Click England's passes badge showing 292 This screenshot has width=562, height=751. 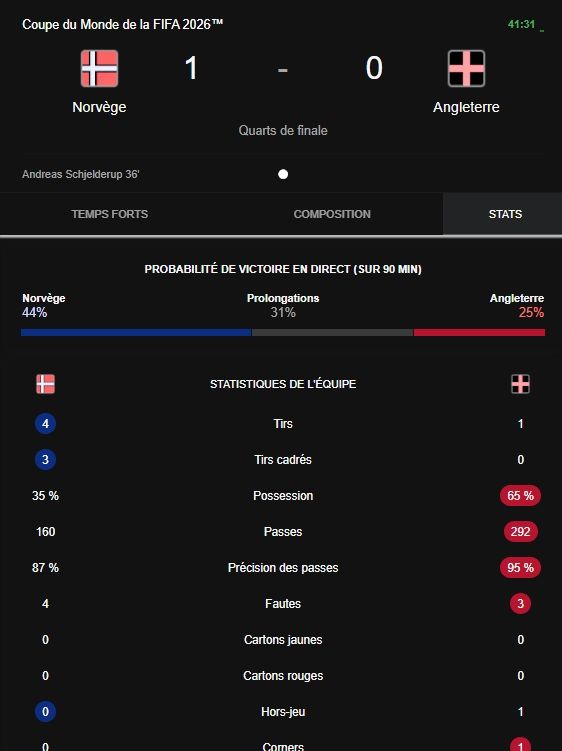click(520, 532)
